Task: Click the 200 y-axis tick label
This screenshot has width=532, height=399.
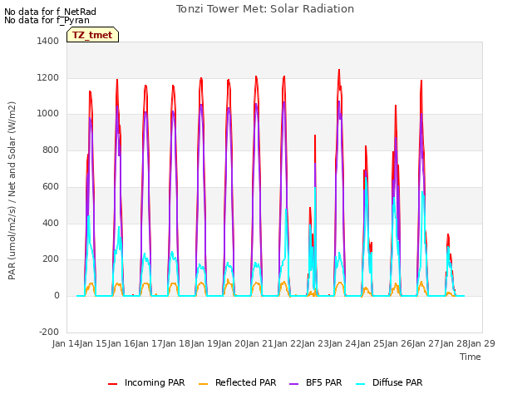Action: 51,259
